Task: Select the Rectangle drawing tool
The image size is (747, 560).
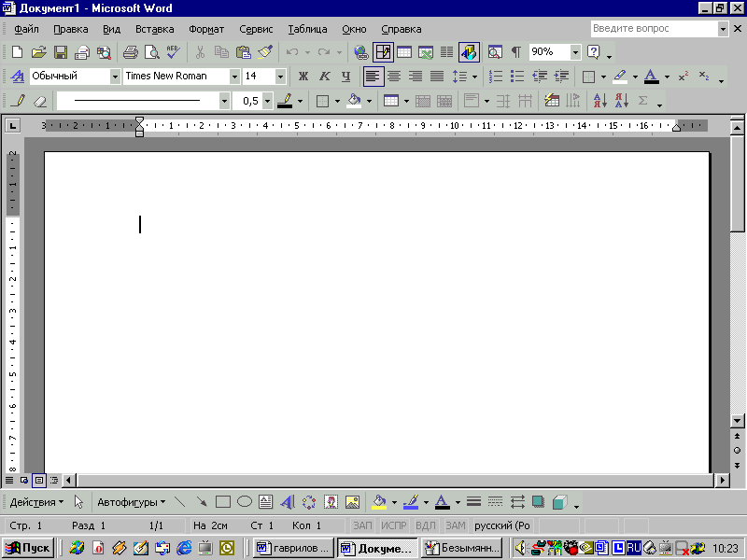Action: coord(223,502)
